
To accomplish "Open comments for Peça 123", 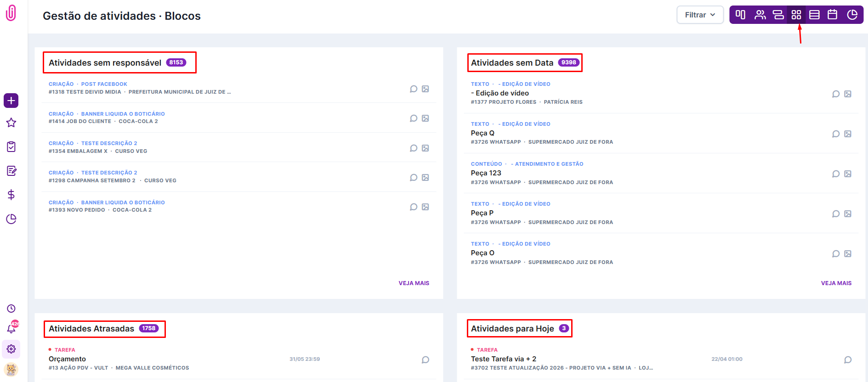I will coord(836,174).
